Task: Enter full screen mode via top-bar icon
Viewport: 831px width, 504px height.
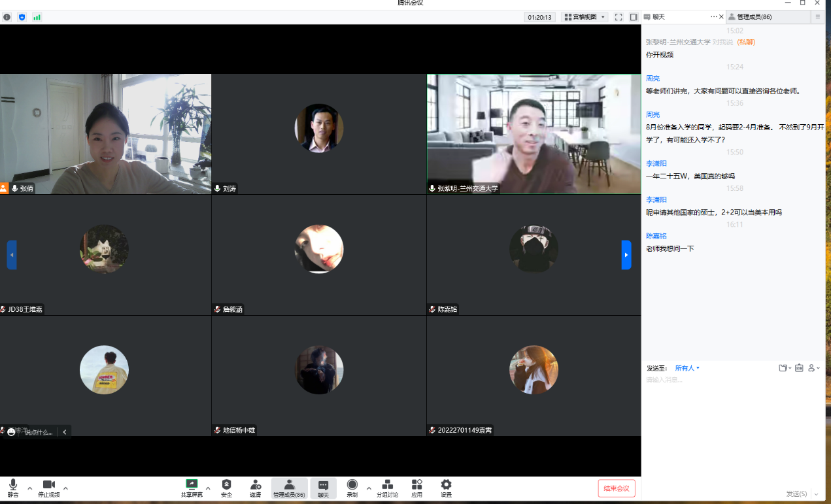Action: point(619,17)
